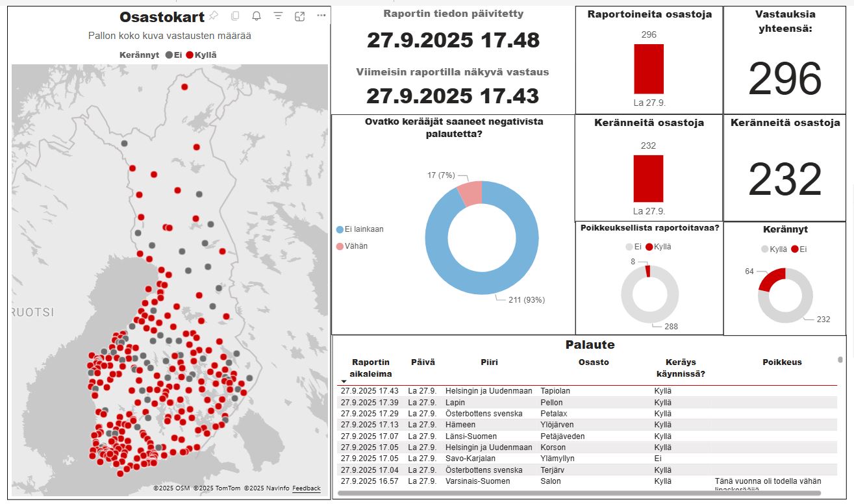Open the map visual in focus mode
Screen dimensions: 854x504
click(x=299, y=16)
